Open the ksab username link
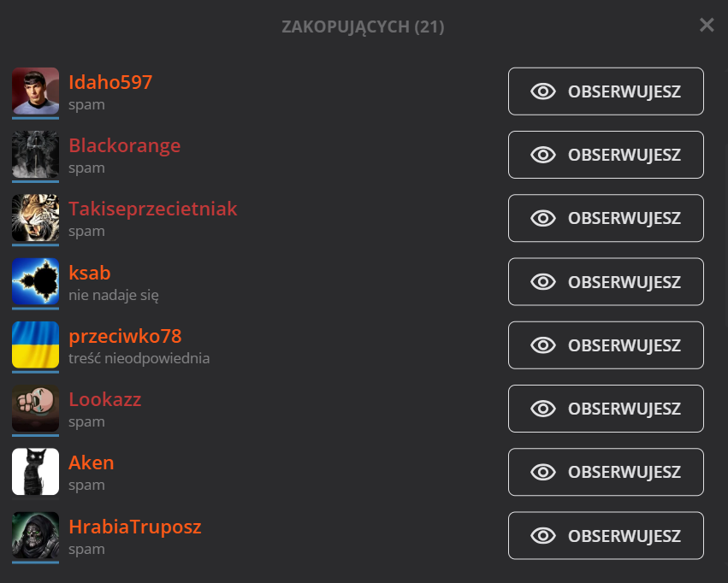 tap(90, 273)
